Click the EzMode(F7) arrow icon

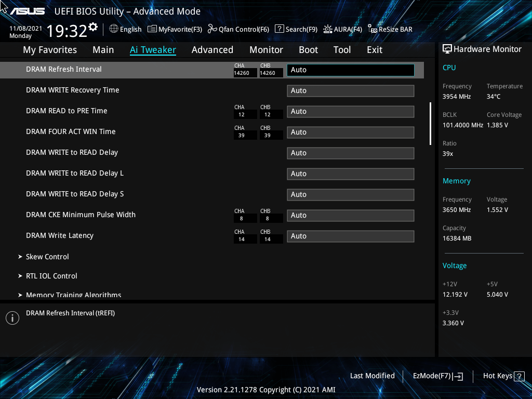(458, 376)
